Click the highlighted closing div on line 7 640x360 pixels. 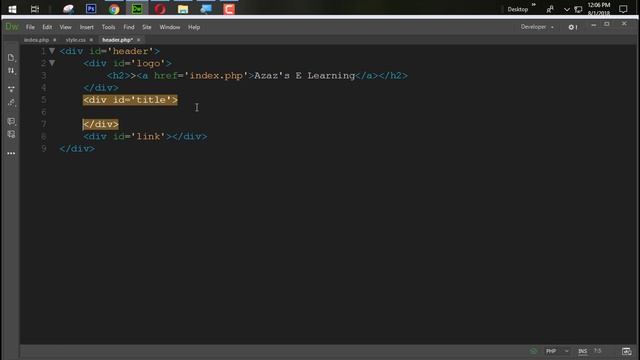(x=101, y=124)
